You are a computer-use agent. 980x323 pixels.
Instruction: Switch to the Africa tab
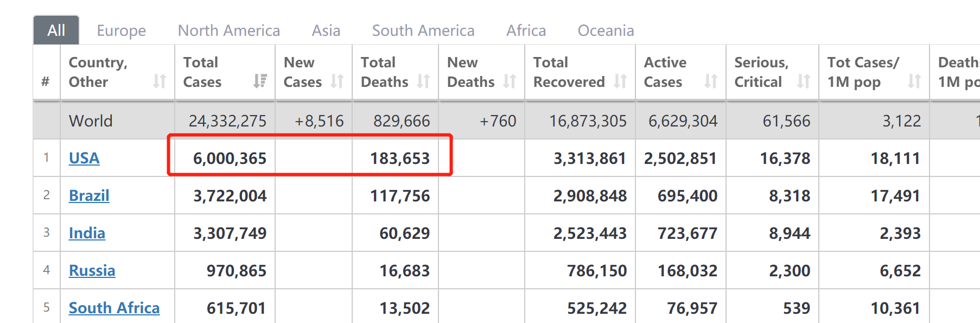click(x=526, y=30)
